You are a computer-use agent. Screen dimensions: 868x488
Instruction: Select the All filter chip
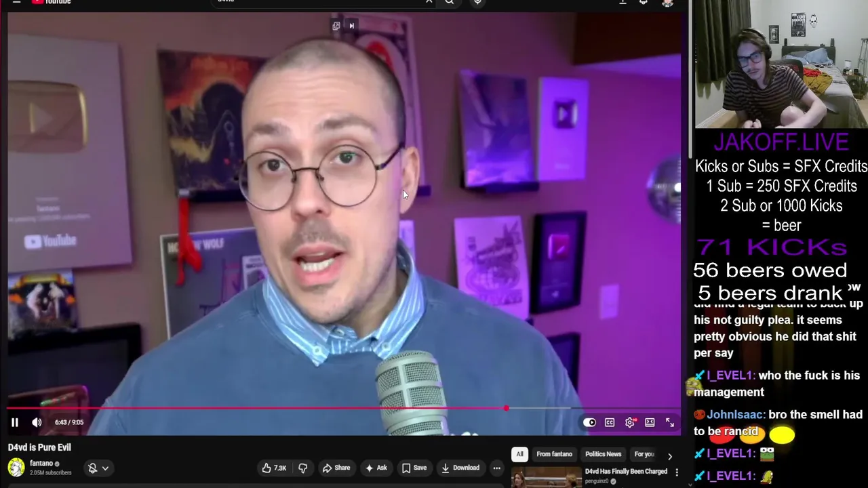point(519,454)
